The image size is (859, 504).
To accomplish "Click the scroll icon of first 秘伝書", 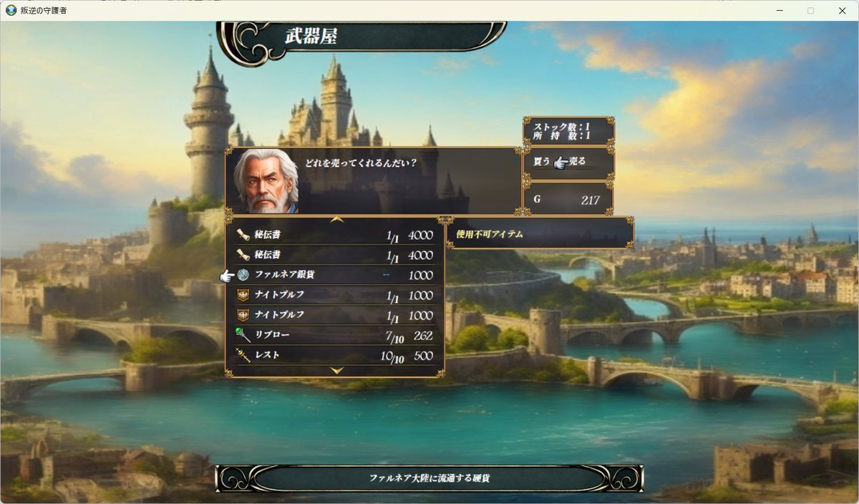I will coord(243,235).
